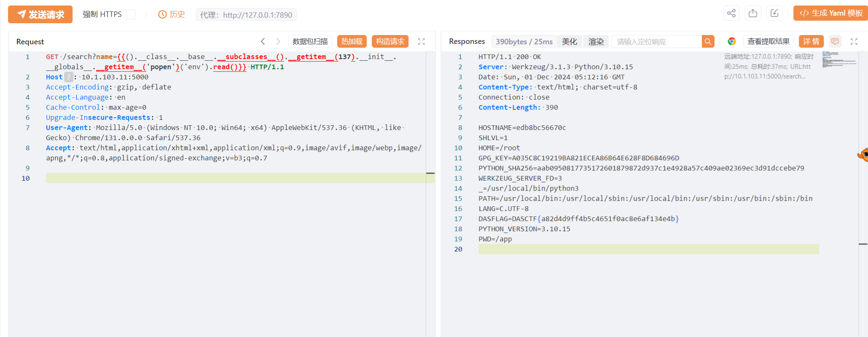The height and width of the screenshot is (337, 868).
Task: Click the GPG_KEY line in response
Action: [579, 158]
